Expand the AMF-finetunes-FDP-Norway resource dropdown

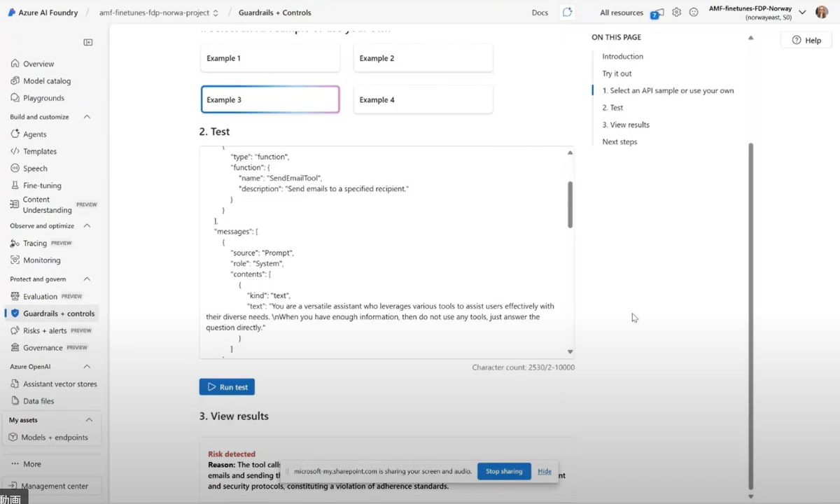(802, 13)
